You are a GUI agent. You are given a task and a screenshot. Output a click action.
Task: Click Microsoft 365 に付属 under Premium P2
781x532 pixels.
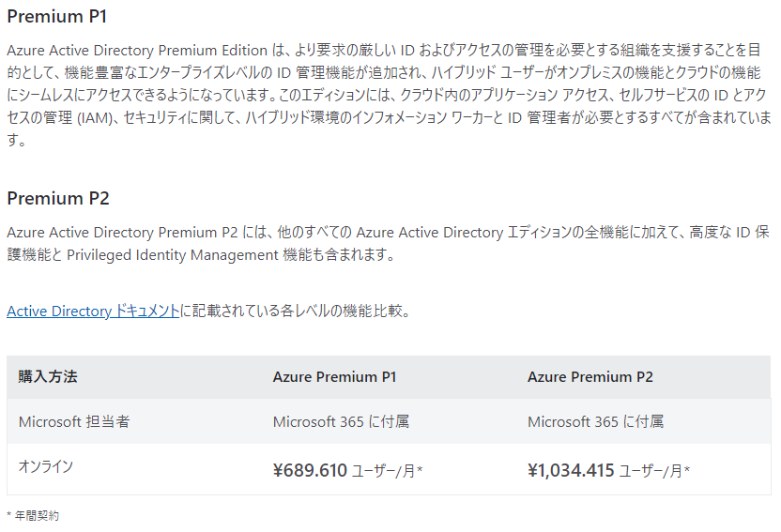(596, 421)
